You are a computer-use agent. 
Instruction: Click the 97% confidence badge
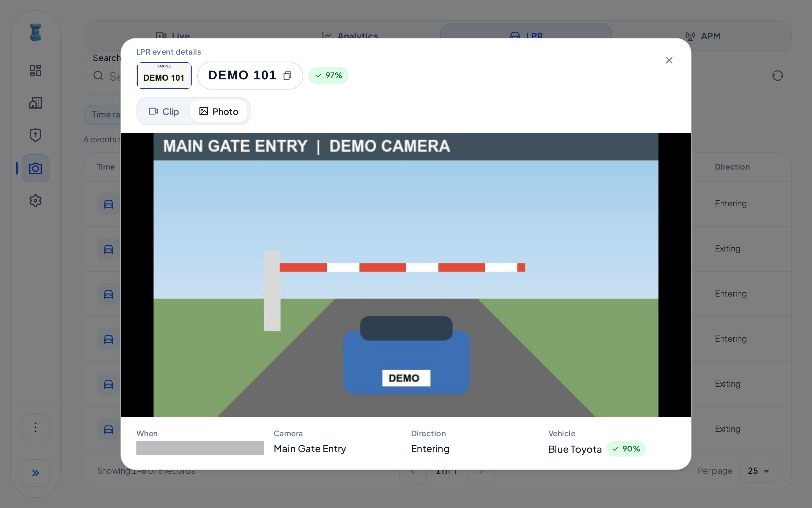(x=329, y=76)
